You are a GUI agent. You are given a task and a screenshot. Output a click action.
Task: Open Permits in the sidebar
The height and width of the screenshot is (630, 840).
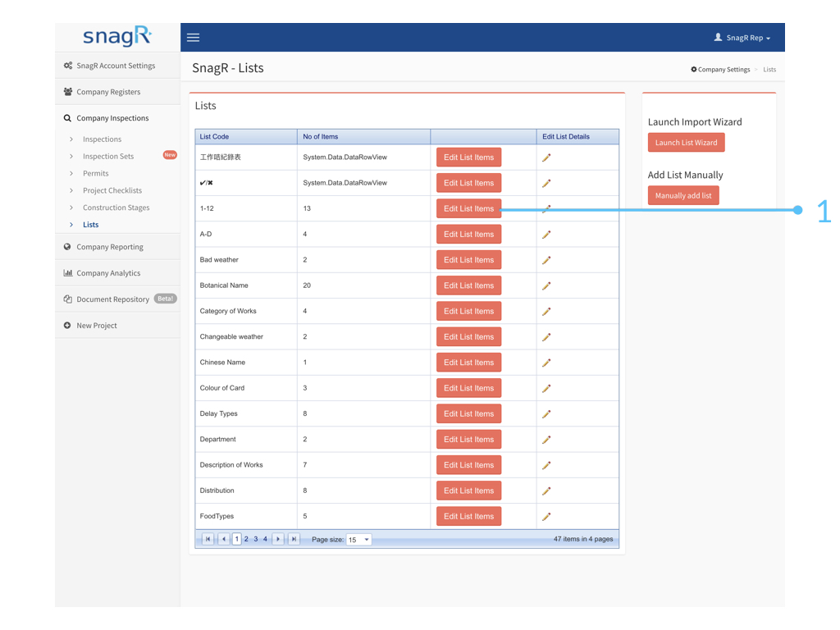[95, 174]
